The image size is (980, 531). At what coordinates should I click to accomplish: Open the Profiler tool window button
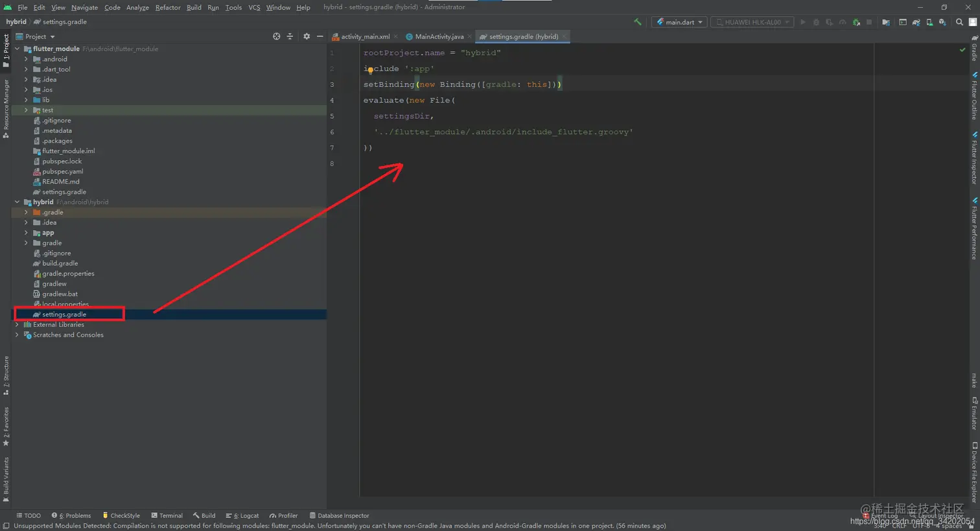tap(284, 516)
